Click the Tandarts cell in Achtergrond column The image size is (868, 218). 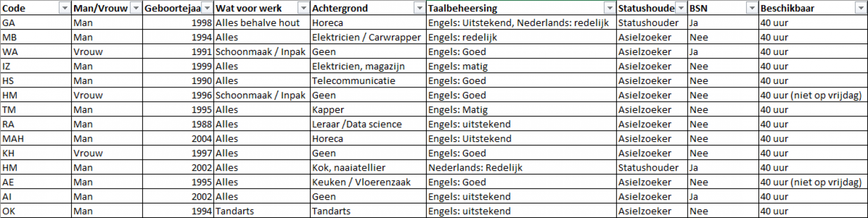(368, 211)
